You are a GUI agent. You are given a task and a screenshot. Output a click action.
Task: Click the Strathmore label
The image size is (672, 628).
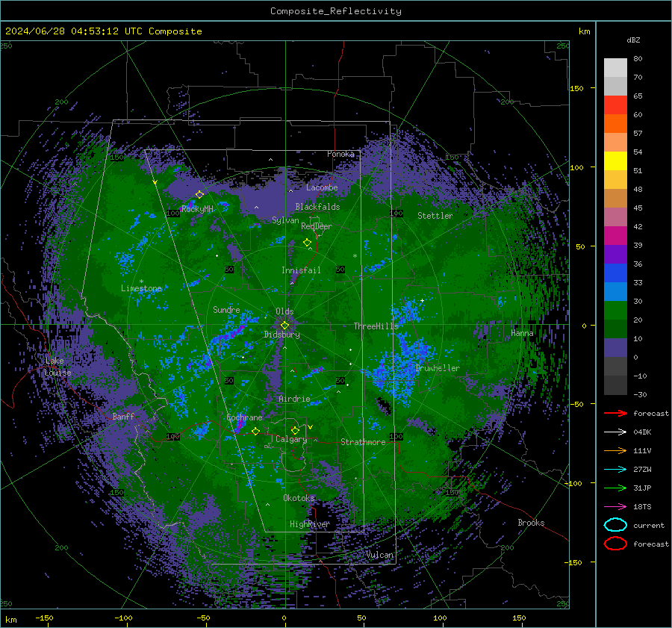363,442
